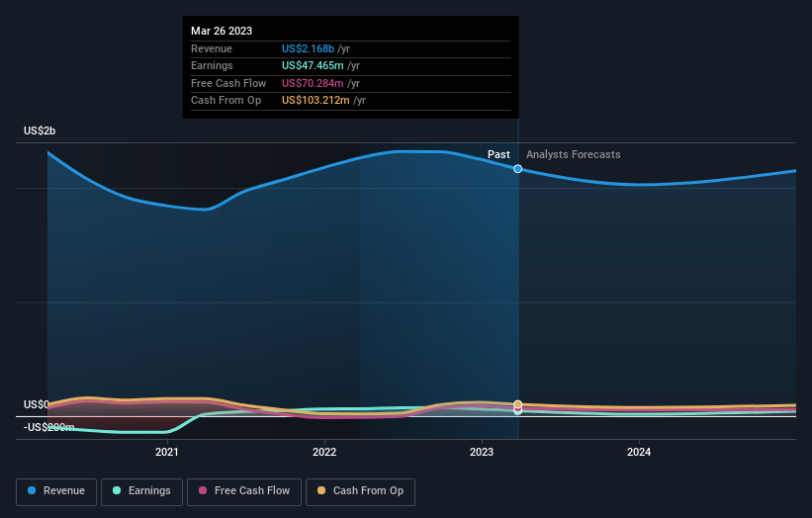Screen dimensions: 812x518
Task: Click the Analysts Forecasts label
Action: tap(574, 155)
